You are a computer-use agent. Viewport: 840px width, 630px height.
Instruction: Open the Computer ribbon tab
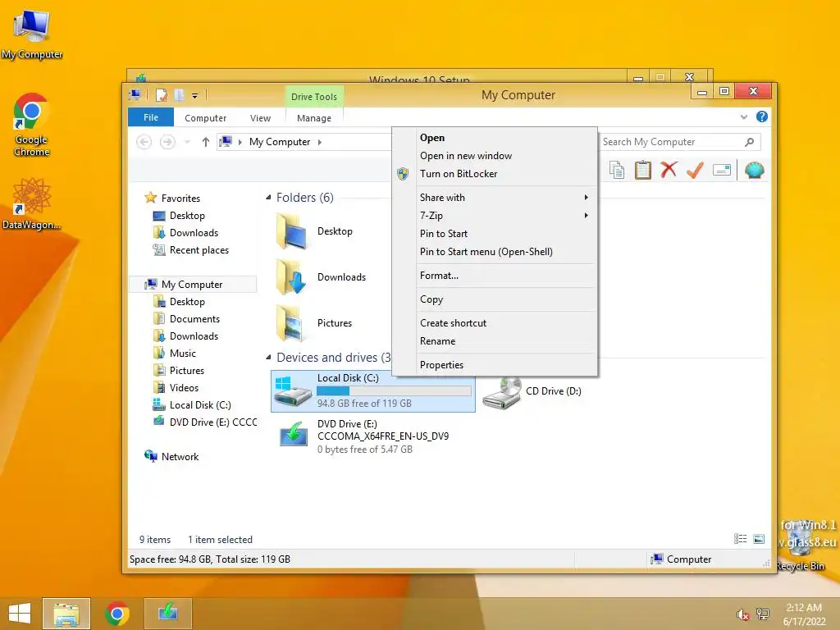pos(206,118)
